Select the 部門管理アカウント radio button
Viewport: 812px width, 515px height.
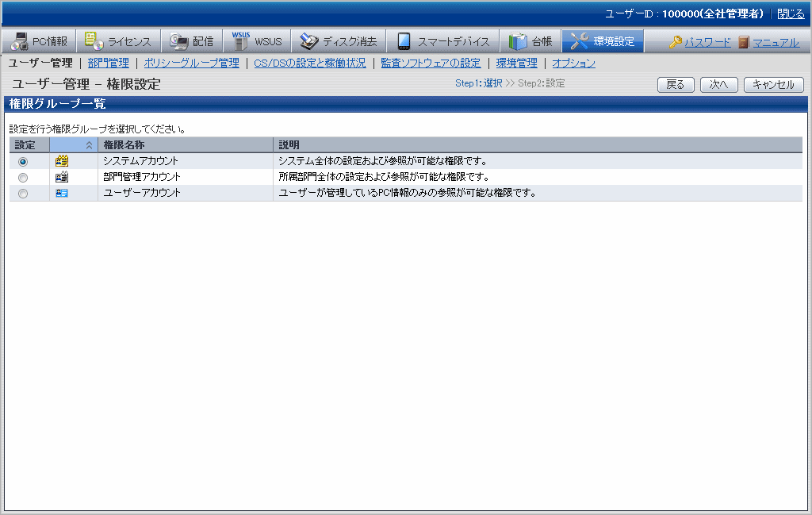(23, 178)
